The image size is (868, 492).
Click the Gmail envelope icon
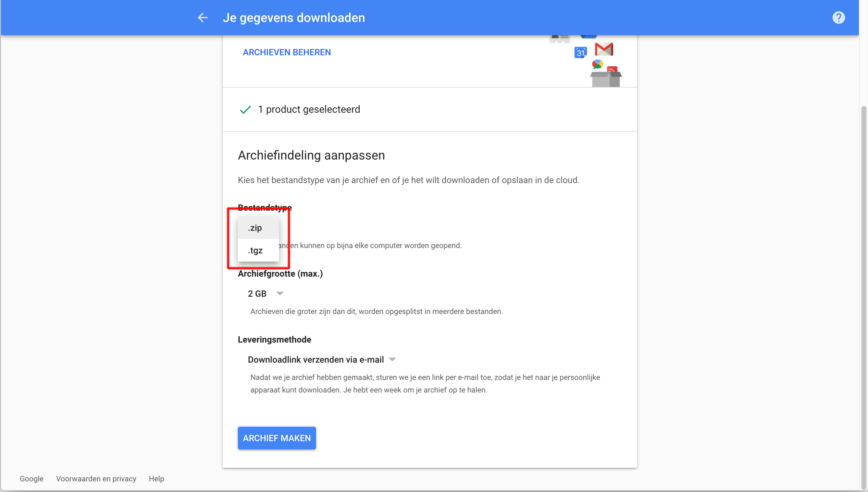(x=604, y=49)
